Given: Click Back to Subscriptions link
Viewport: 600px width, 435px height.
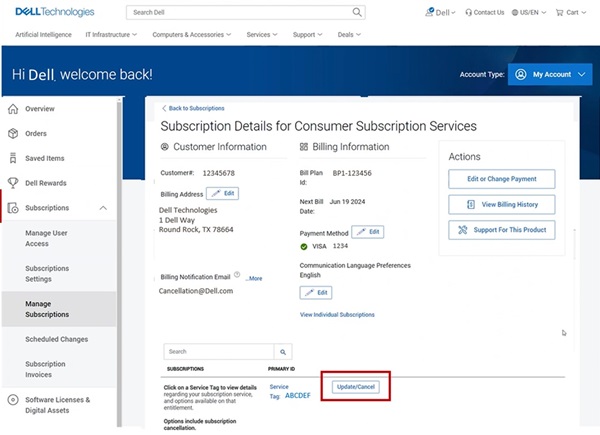Looking at the screenshot, I should tap(193, 108).
